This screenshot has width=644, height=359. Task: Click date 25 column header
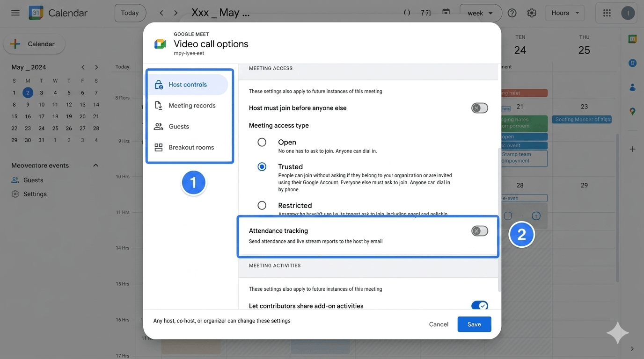[584, 50]
